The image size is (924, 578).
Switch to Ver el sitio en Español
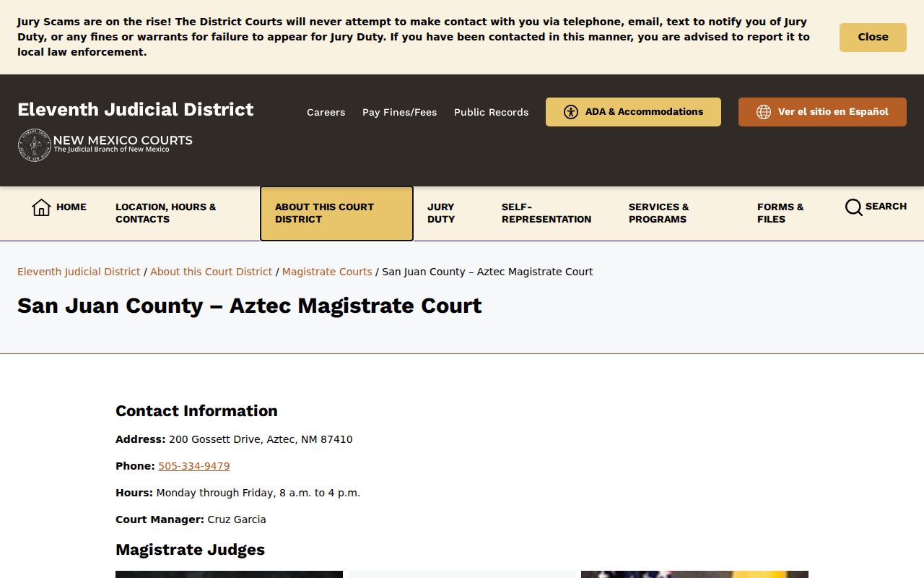822,112
